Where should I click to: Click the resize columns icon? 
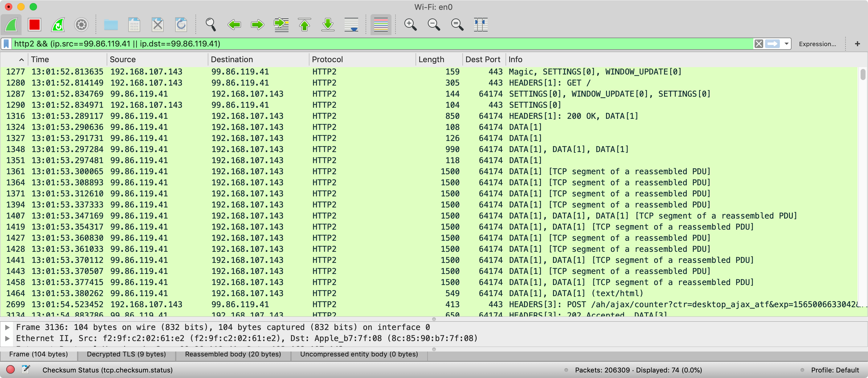(481, 25)
